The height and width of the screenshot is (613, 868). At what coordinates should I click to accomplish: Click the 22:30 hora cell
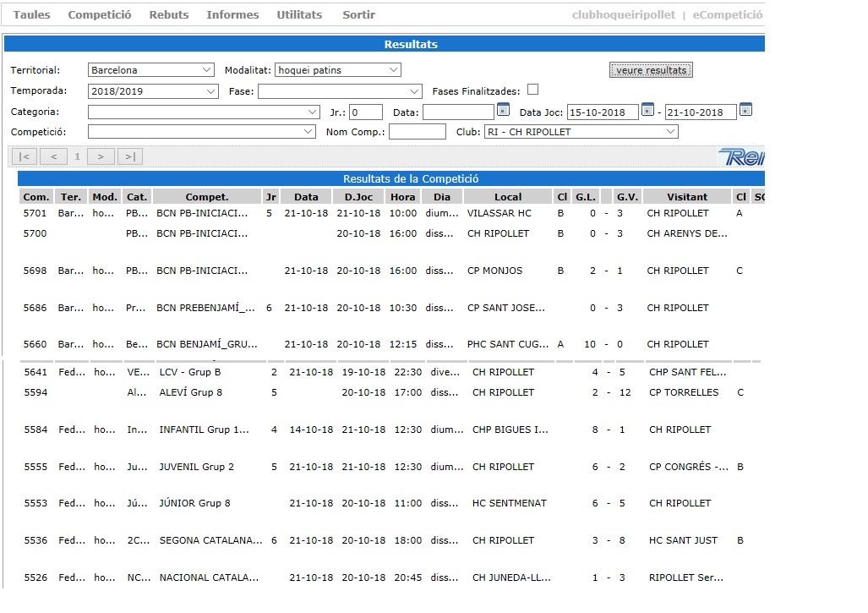tap(408, 372)
